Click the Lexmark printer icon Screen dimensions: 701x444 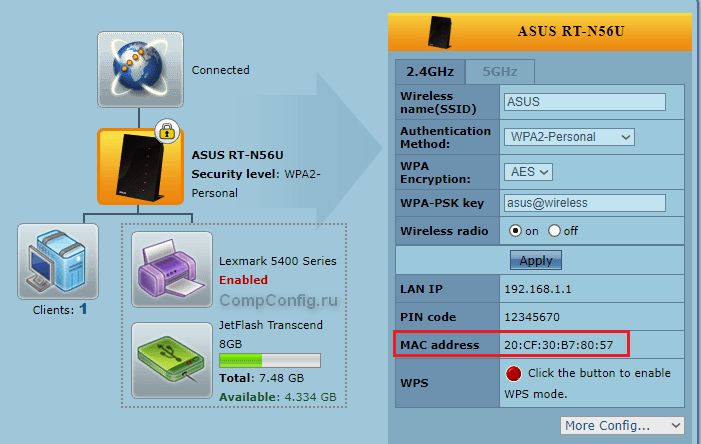point(172,270)
